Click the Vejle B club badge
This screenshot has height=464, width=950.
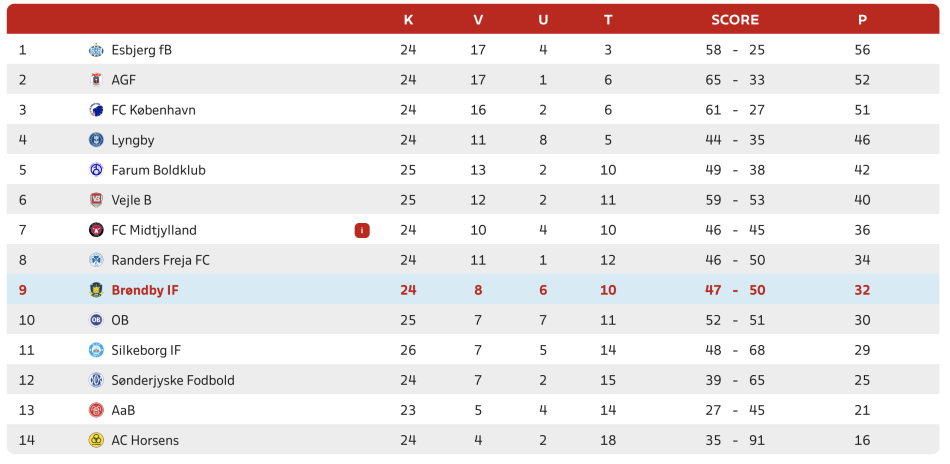(96, 200)
